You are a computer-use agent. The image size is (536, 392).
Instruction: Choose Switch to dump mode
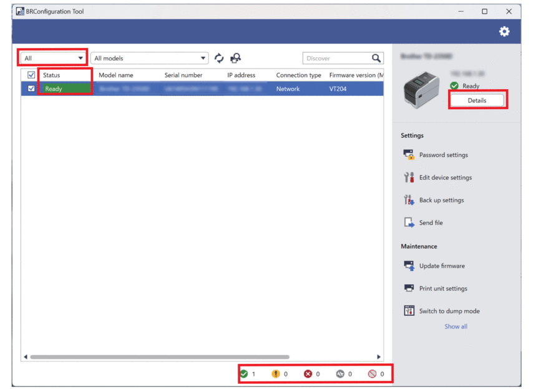tap(449, 311)
